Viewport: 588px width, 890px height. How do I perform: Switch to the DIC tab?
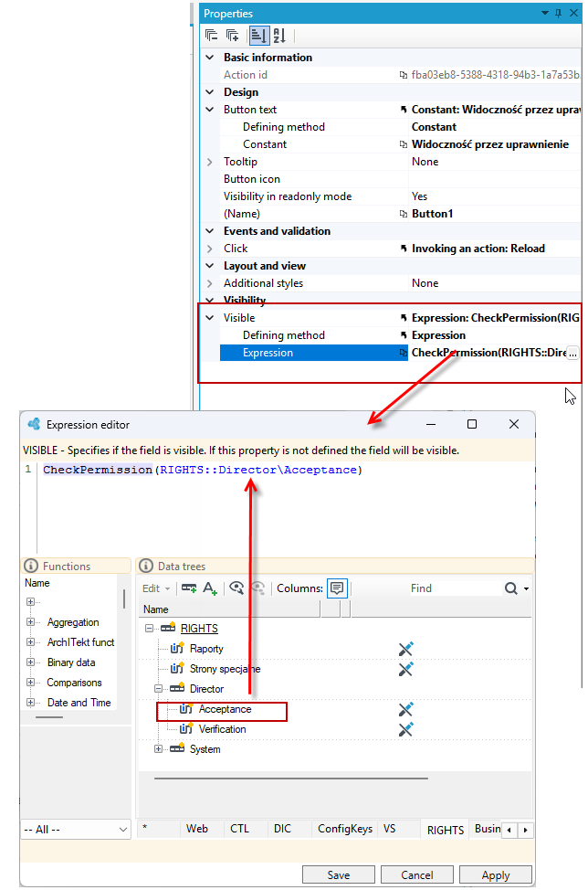point(282,829)
